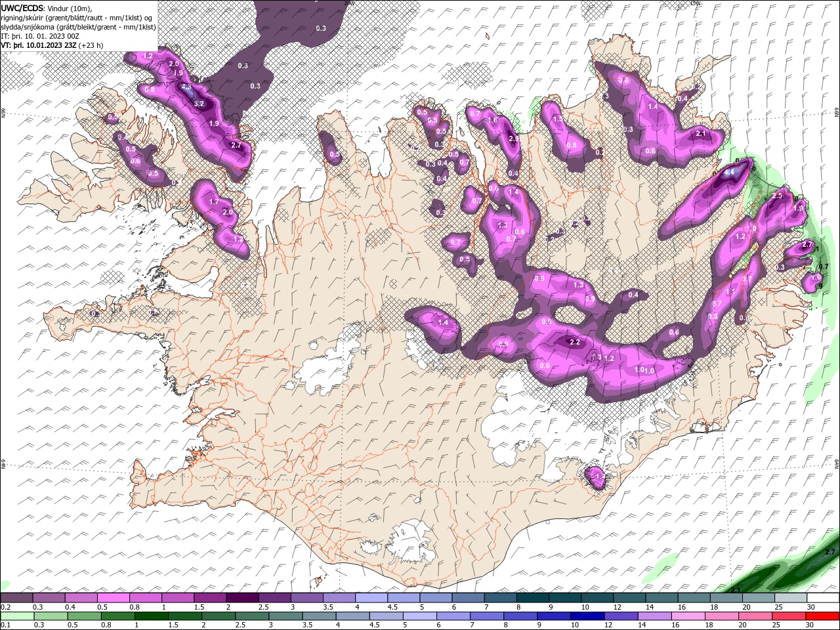Click the map value 2.5 near east coast

pos(778,196)
